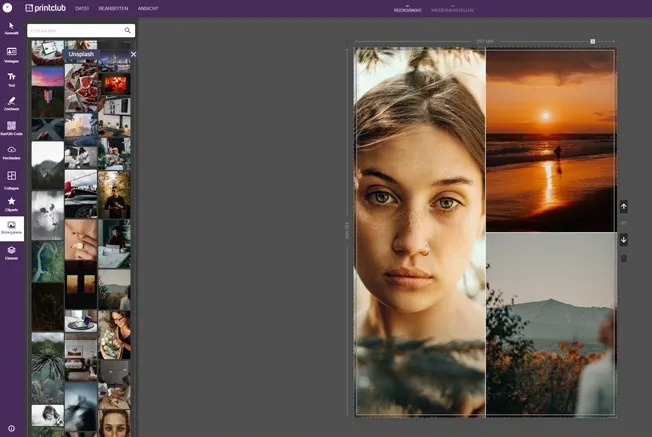Screen dimensions: 652x437
Task: Activate the Zeichnen drawing tool
Action: click(x=11, y=103)
